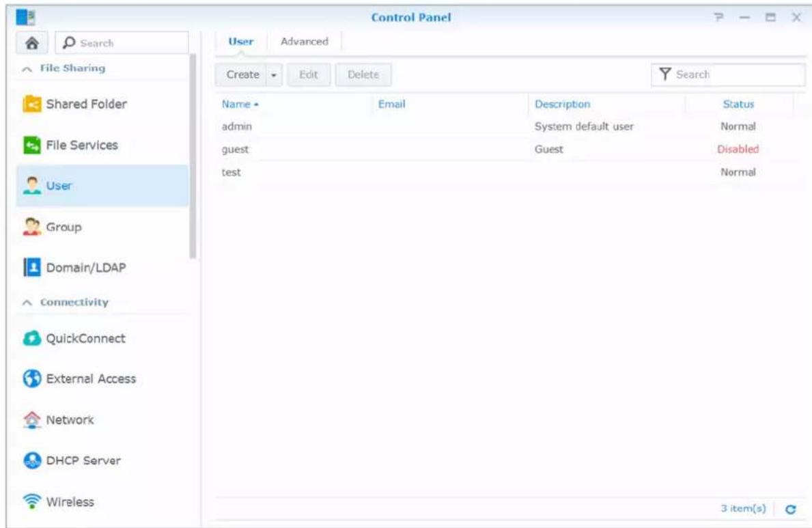The image size is (812, 528).
Task: Click the Delete button
Action: (x=363, y=75)
